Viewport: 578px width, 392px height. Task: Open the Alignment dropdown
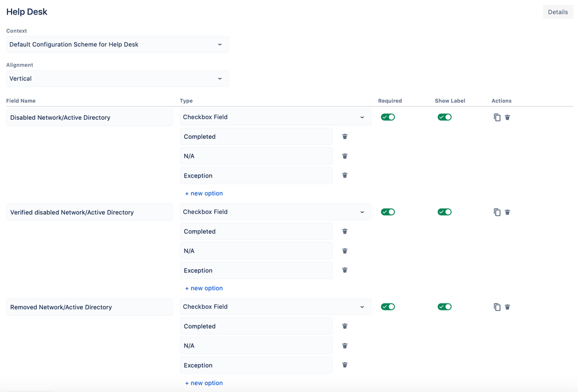pos(117,78)
